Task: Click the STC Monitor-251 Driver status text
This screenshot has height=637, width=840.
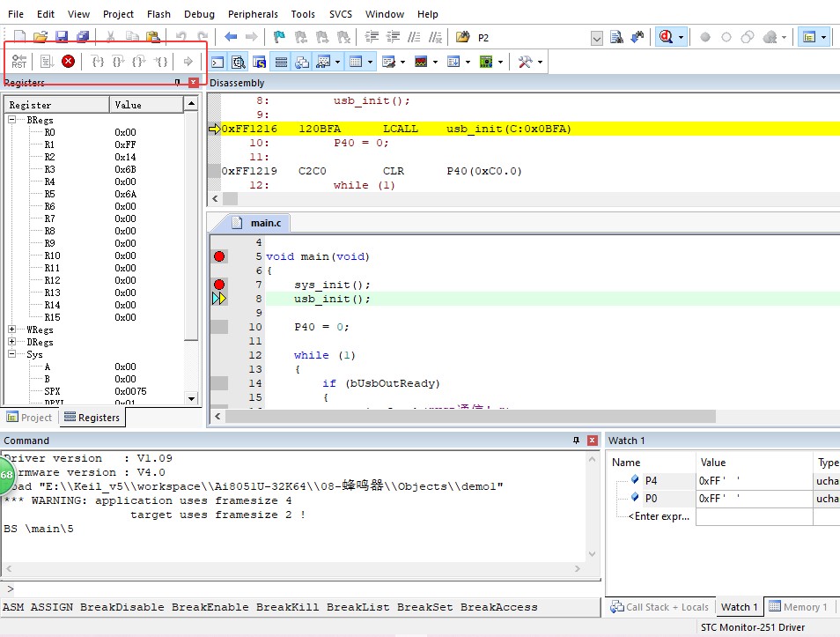Action: pyautogui.click(x=753, y=626)
